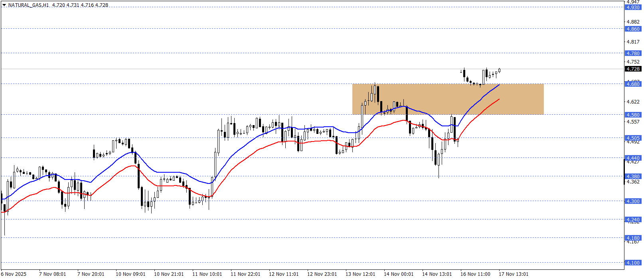Select the 16 Nov 11:00 time label
Screen dimensions: 644x279
tap(475, 274)
